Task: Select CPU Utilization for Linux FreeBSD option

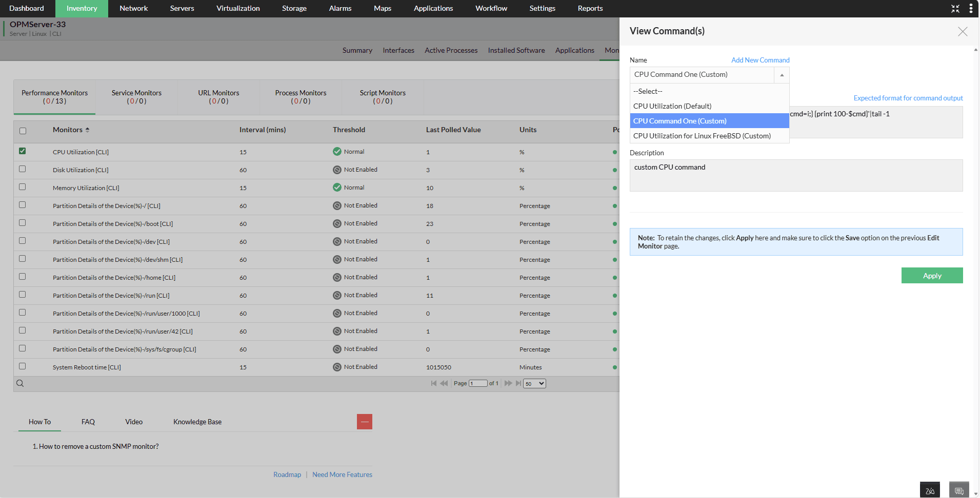Action: 702,135
